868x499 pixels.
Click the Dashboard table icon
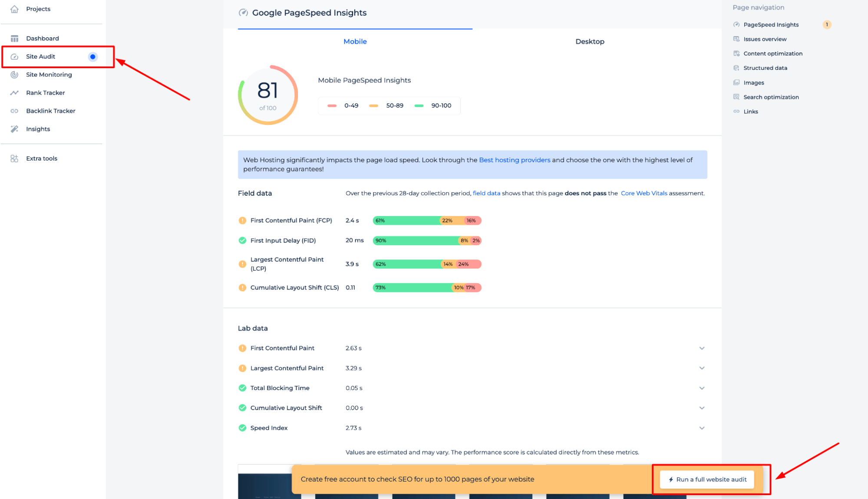tap(14, 39)
